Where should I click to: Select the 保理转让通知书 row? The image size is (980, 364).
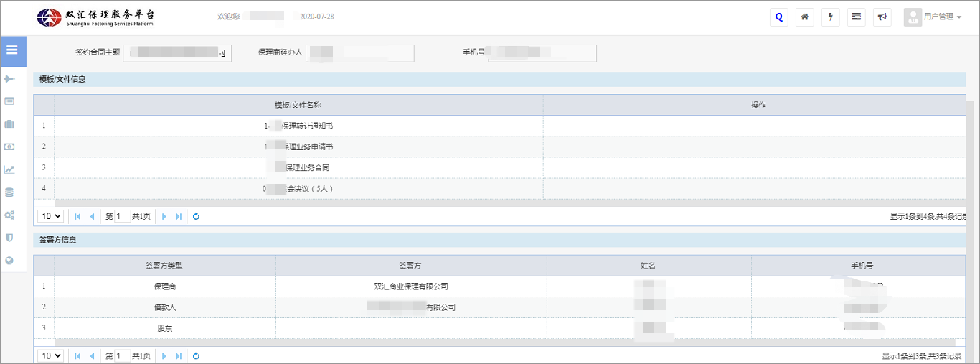point(499,126)
